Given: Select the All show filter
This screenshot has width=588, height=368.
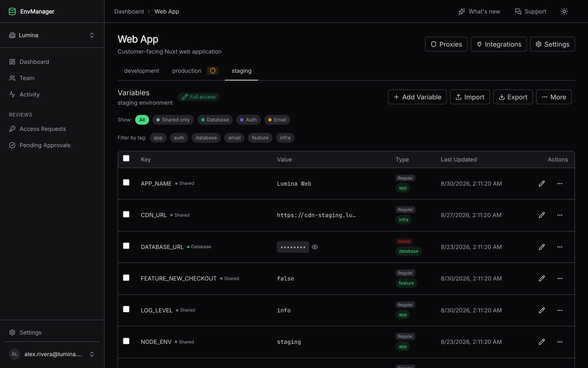Looking at the screenshot, I should (142, 120).
